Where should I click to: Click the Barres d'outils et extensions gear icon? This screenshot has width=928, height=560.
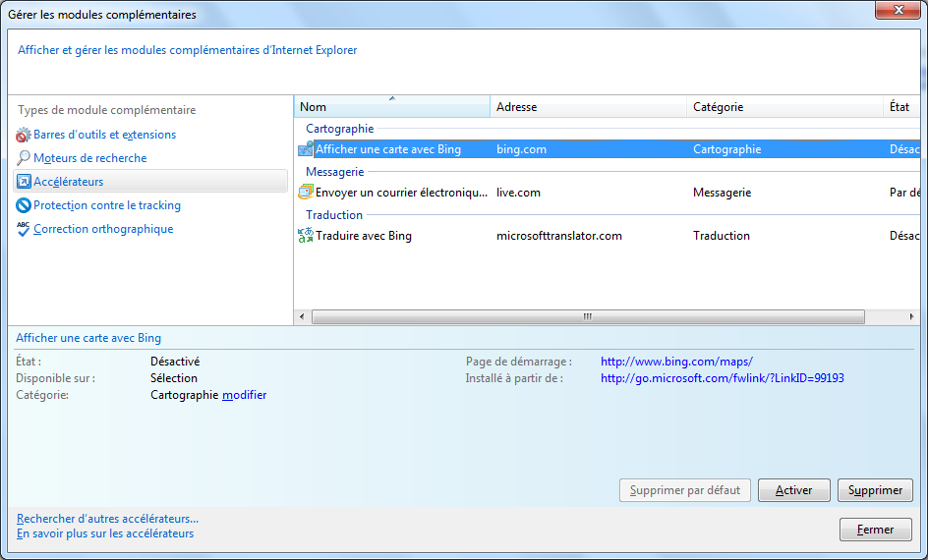(x=23, y=135)
